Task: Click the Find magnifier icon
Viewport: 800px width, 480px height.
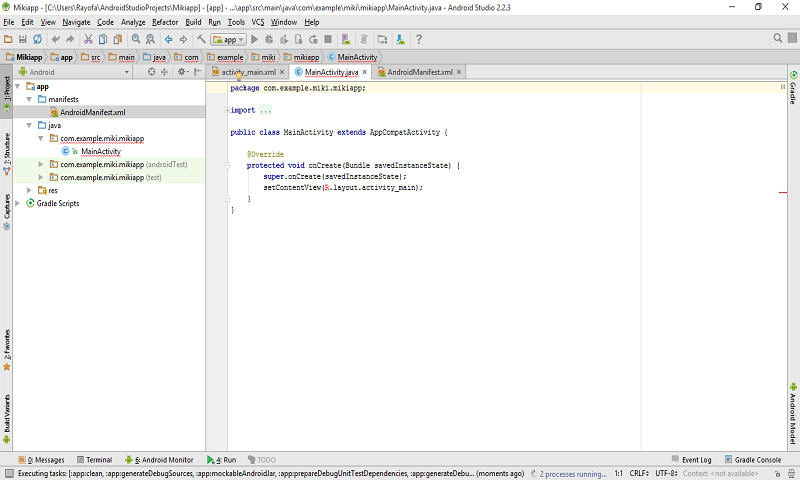Action: (136, 39)
